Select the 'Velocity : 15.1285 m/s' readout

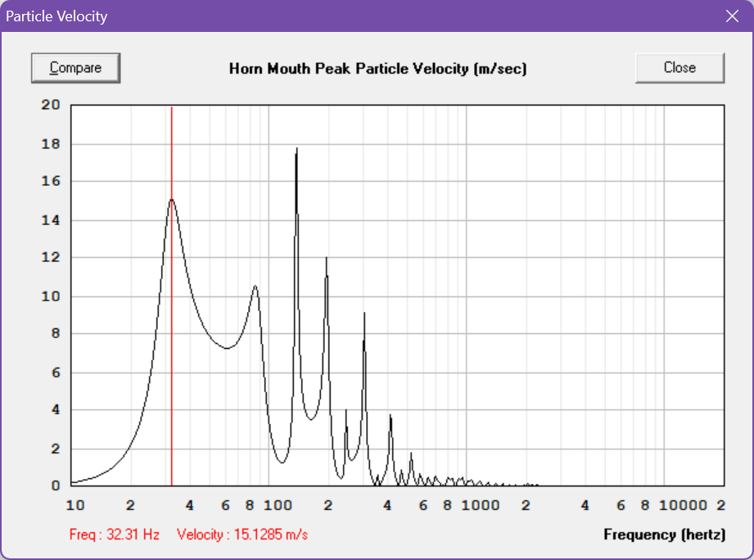click(x=242, y=535)
